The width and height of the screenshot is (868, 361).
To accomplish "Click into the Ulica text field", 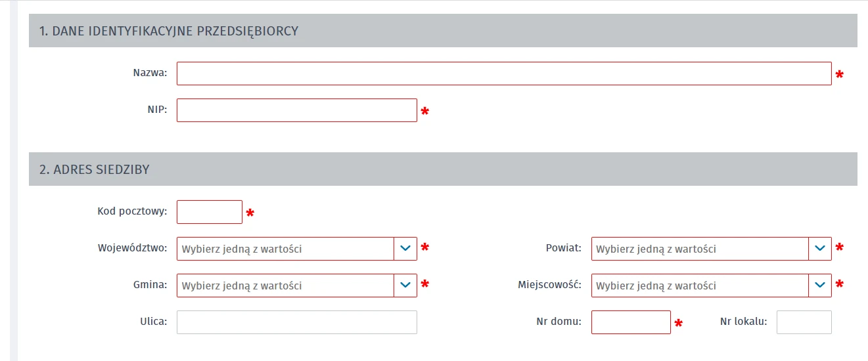I will pos(297,322).
